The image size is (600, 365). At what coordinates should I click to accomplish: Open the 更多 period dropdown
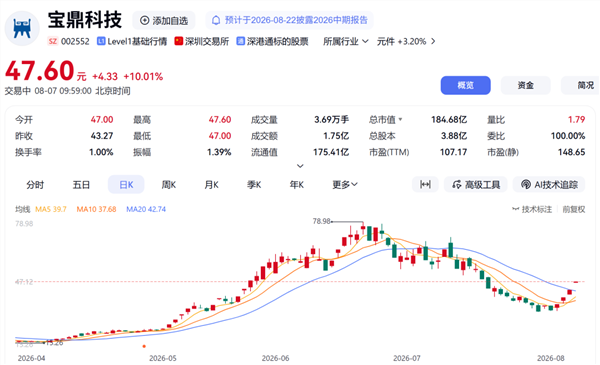tap(345, 185)
